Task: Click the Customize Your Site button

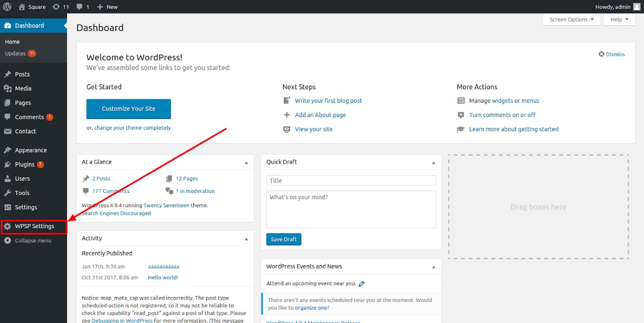Action: (129, 109)
